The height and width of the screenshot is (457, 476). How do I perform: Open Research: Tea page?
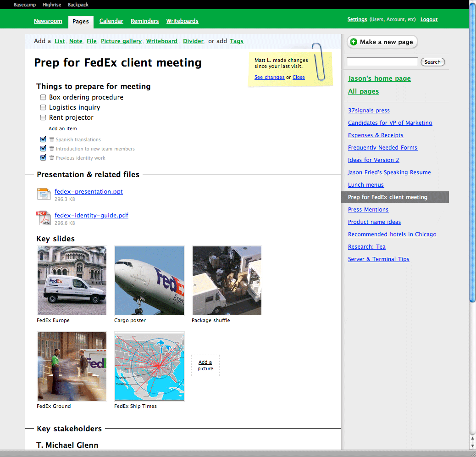click(366, 247)
